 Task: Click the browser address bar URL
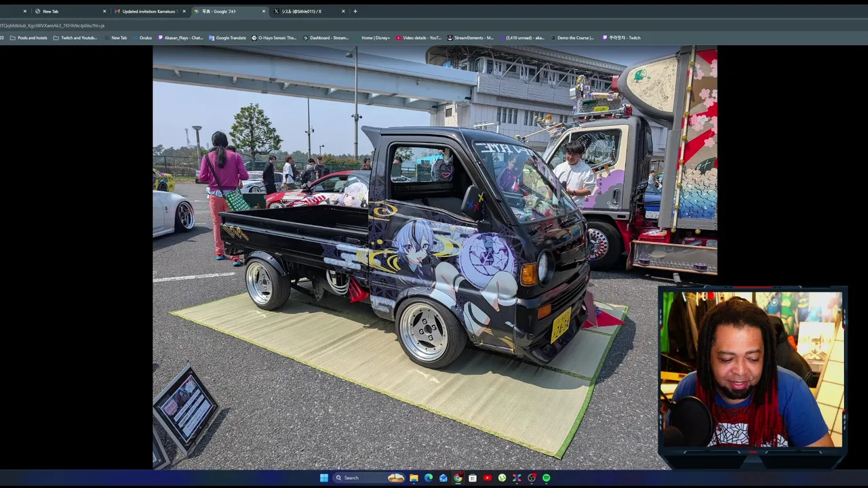(53, 26)
